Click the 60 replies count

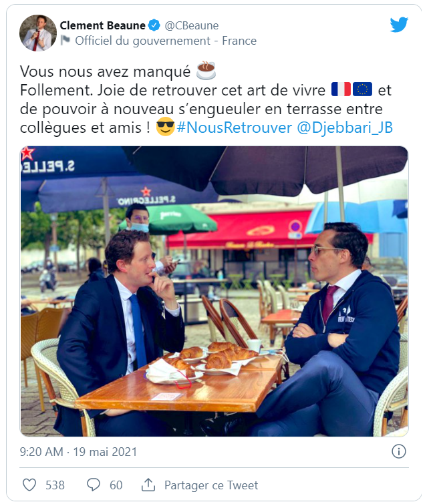(116, 485)
